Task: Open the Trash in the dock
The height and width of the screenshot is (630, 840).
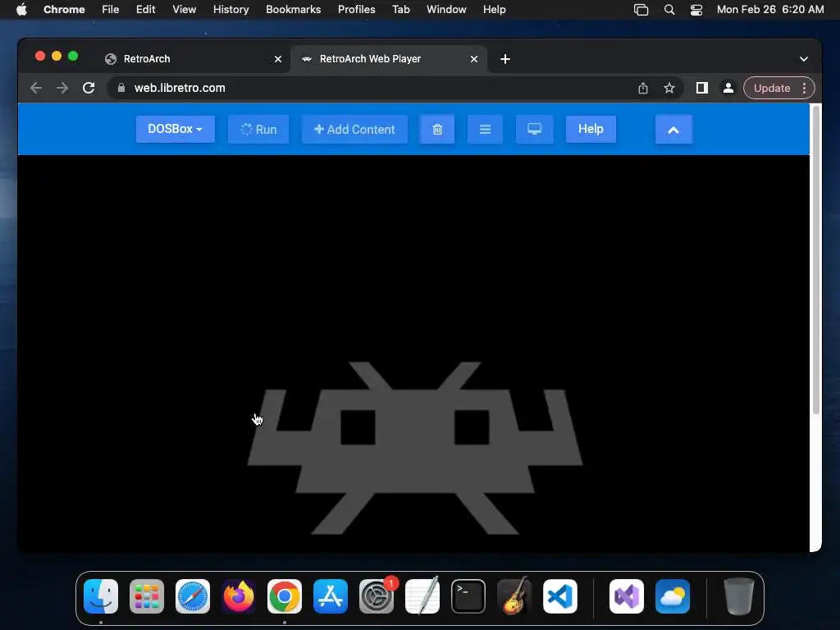Action: (x=739, y=596)
